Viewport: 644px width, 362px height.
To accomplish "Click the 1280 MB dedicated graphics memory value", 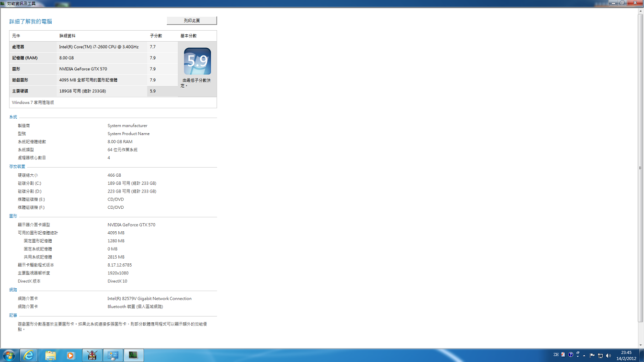I will [116, 241].
